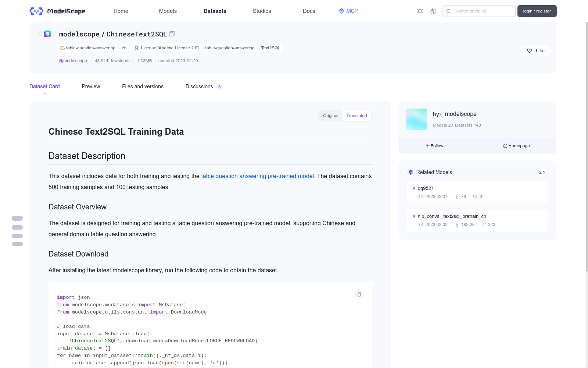Click the plus icon next to Follow
This screenshot has width=588, height=368.
tap(428, 146)
